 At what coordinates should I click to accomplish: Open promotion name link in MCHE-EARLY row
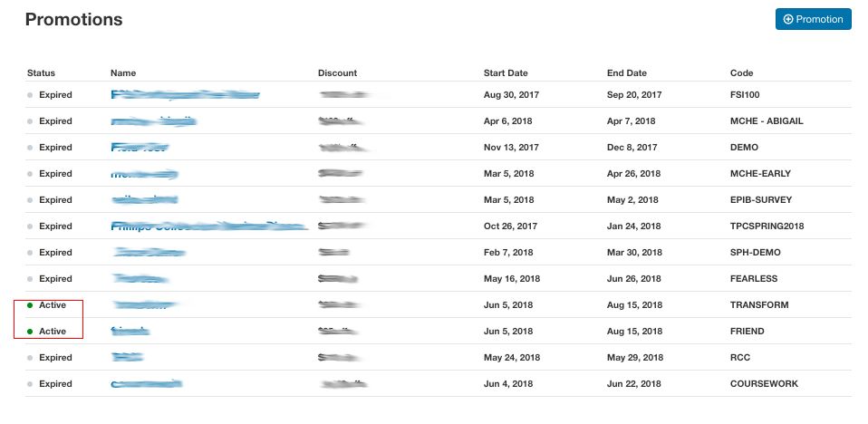[144, 173]
